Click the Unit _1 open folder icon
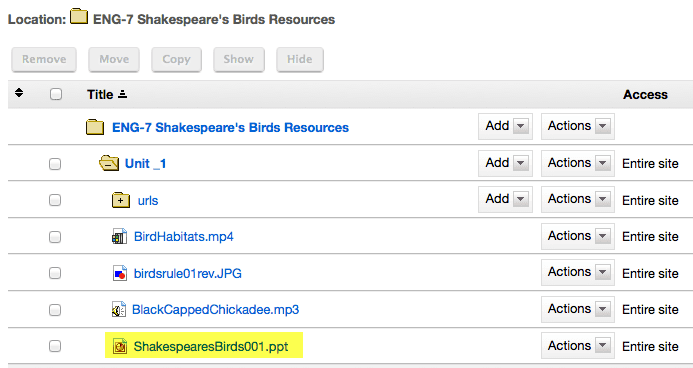693x368 pixels. (x=109, y=163)
